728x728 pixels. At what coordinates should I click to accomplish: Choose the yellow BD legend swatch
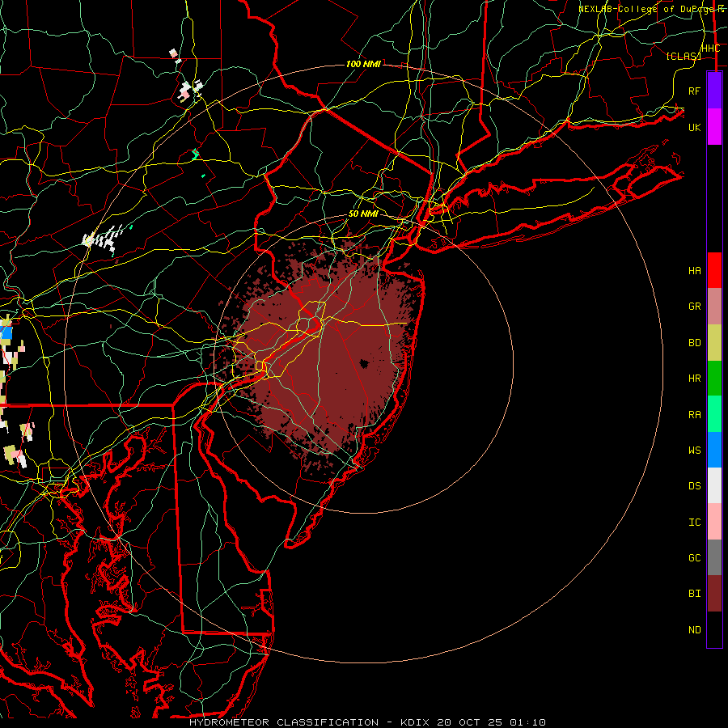click(714, 342)
